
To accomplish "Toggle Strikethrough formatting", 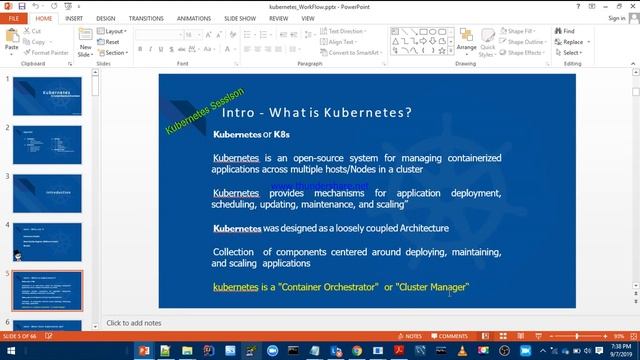I will tap(181, 49).
